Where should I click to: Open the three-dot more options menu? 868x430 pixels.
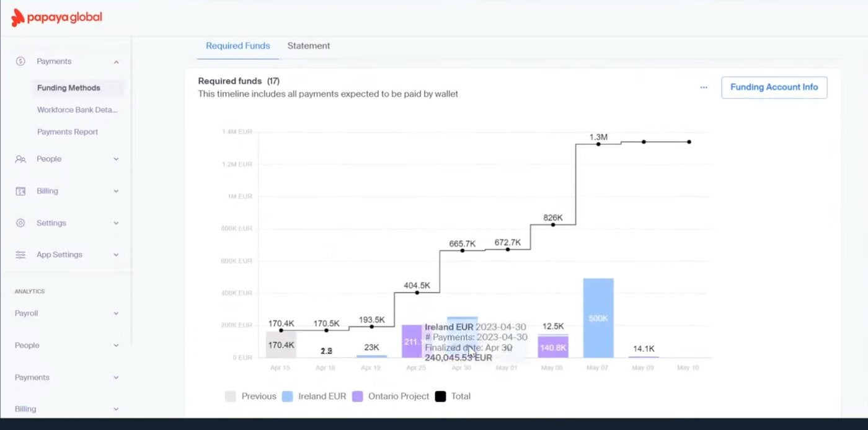point(704,87)
